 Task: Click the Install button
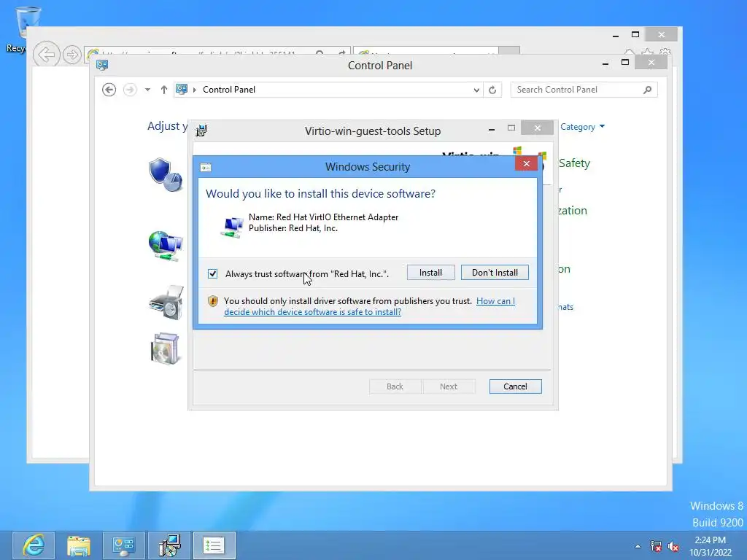click(430, 273)
